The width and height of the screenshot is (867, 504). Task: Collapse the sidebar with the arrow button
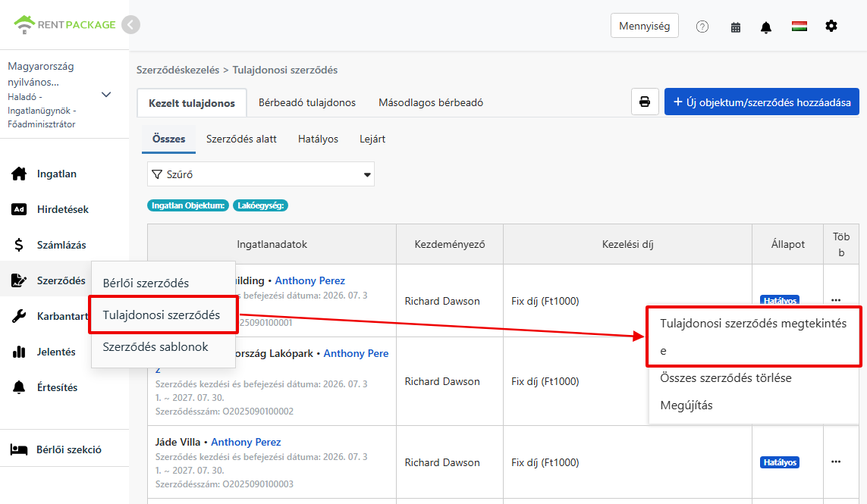(x=130, y=25)
